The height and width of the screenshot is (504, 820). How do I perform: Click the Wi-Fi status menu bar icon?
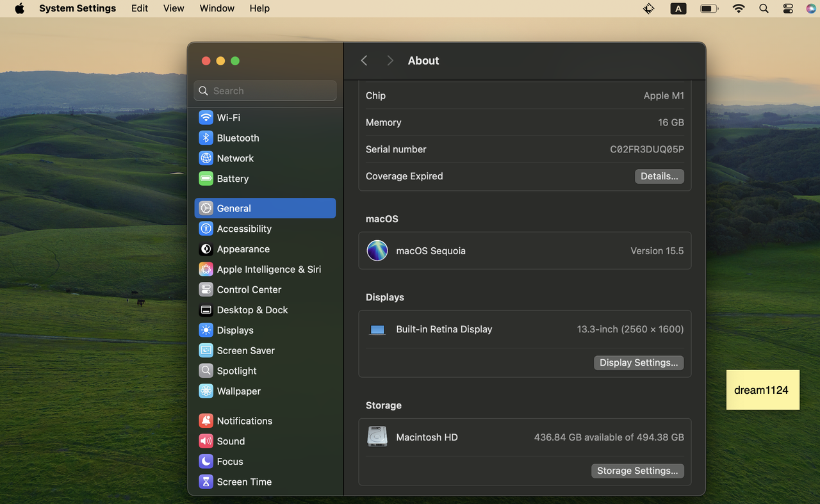click(x=739, y=8)
